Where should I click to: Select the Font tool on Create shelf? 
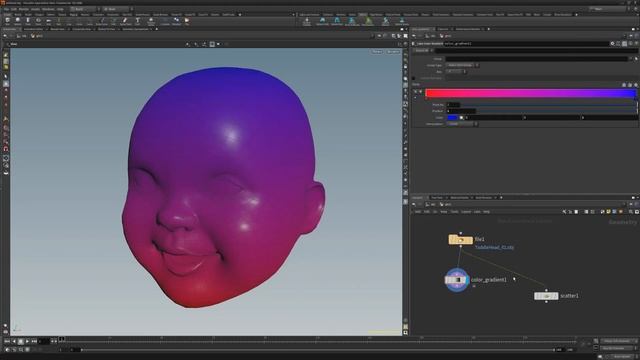tap(138, 21)
